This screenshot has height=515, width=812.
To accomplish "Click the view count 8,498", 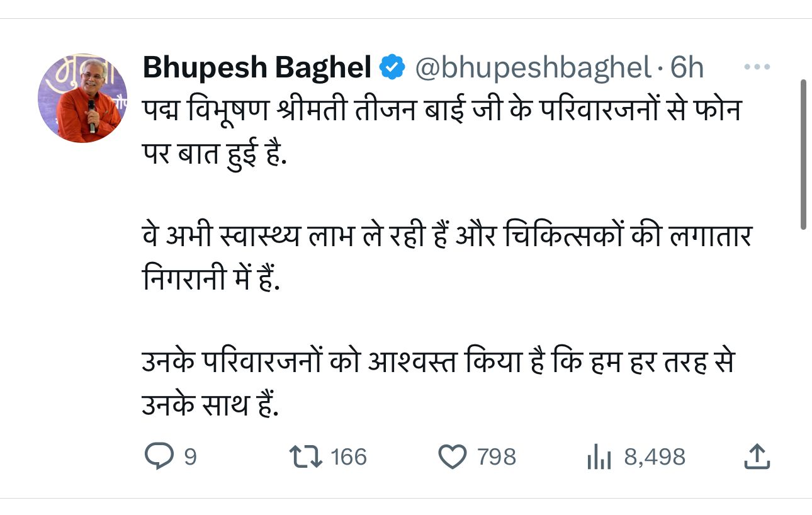I will (655, 457).
